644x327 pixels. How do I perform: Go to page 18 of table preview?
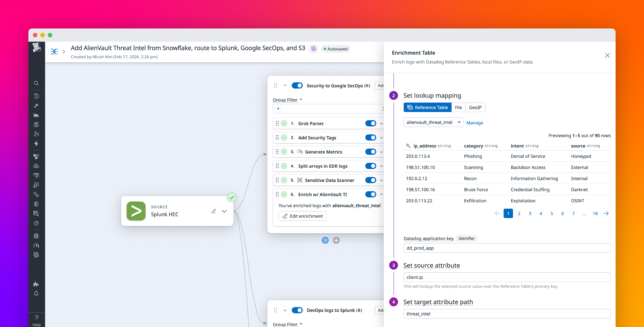tap(595, 213)
